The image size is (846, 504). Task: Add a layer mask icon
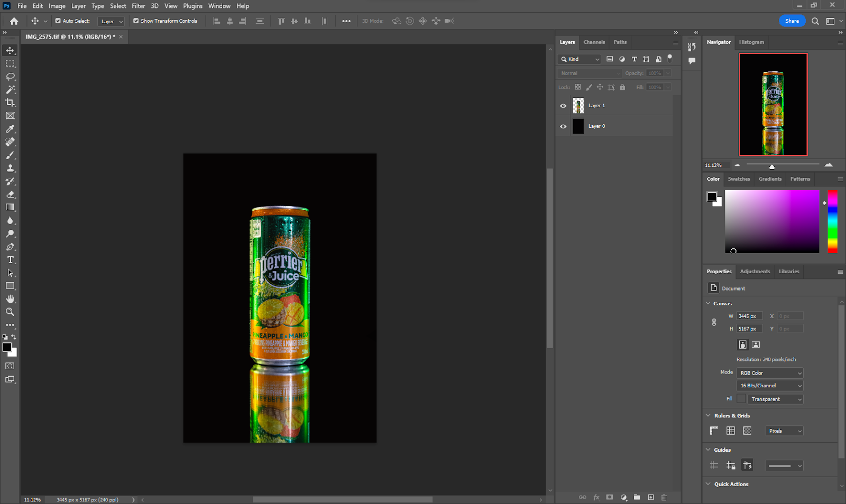click(610, 497)
